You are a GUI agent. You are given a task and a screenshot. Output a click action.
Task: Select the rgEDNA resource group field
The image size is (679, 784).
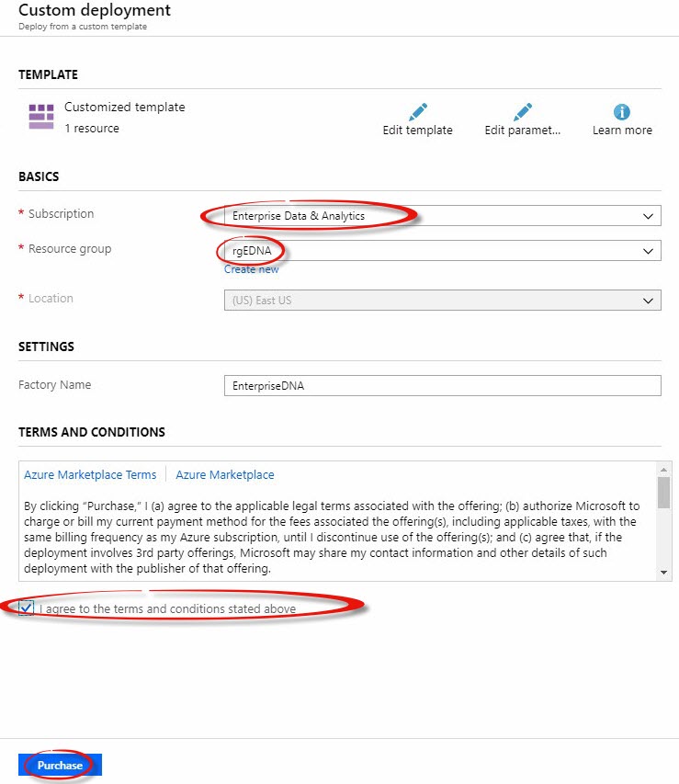tap(443, 251)
